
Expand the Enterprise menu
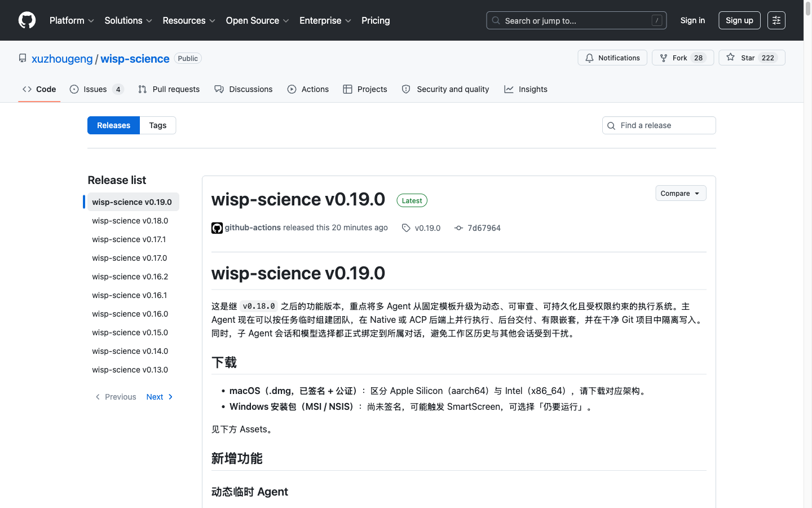coord(325,20)
